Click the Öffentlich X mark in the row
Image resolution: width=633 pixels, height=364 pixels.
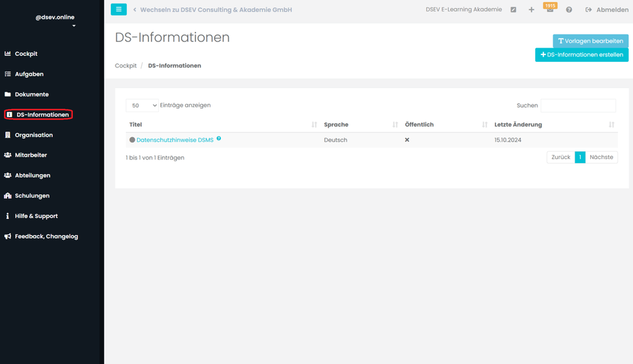click(407, 140)
